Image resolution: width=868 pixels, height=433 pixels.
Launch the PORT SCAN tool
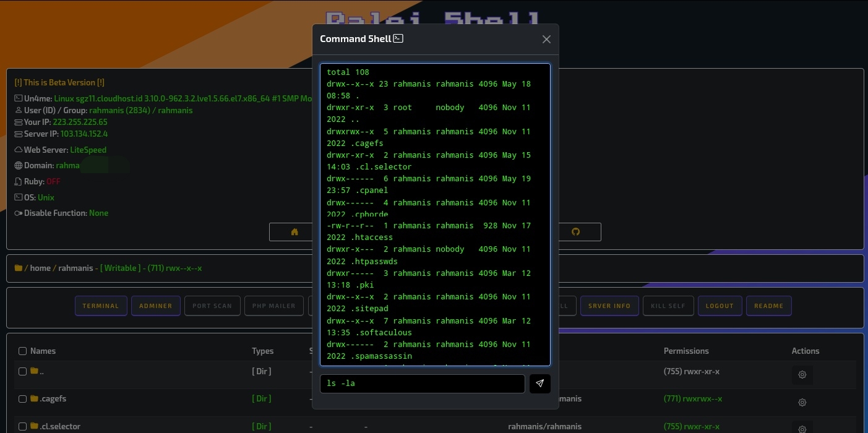click(x=212, y=306)
